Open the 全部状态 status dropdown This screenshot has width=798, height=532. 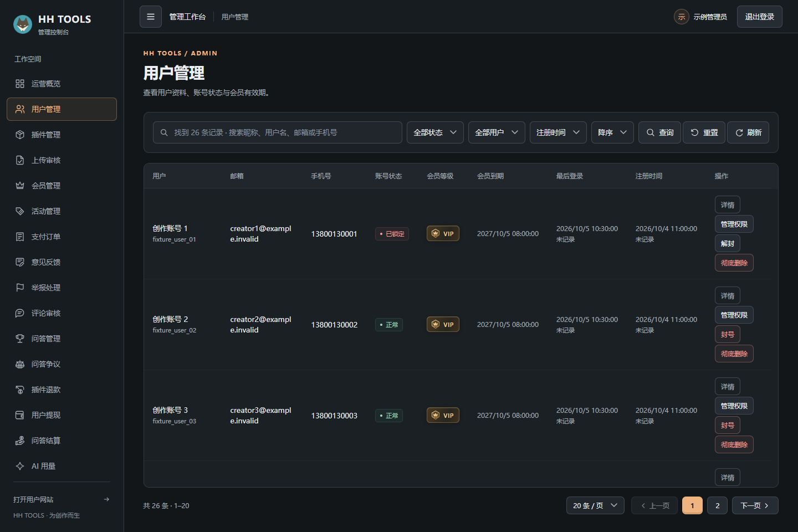click(435, 132)
